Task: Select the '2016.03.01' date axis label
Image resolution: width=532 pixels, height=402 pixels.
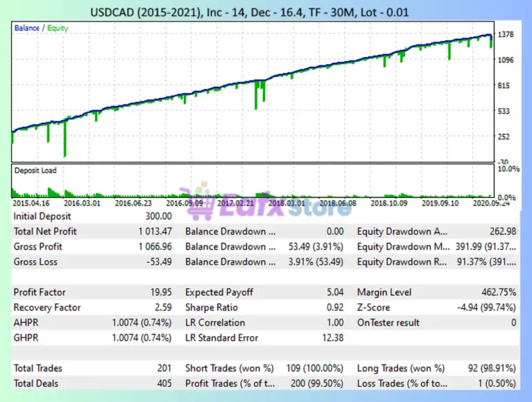Action: pos(82,203)
